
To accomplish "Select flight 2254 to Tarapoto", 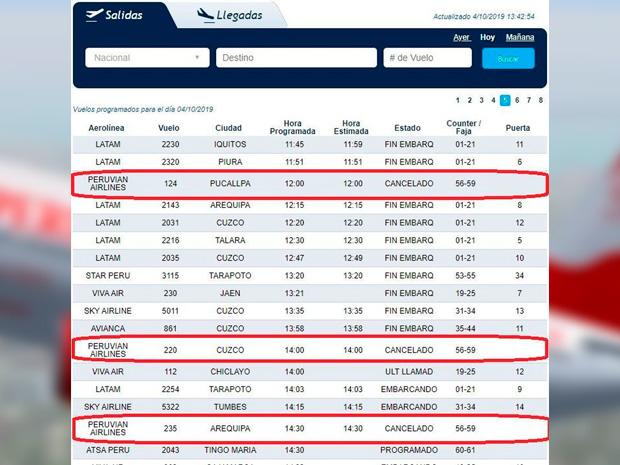I will point(170,389).
